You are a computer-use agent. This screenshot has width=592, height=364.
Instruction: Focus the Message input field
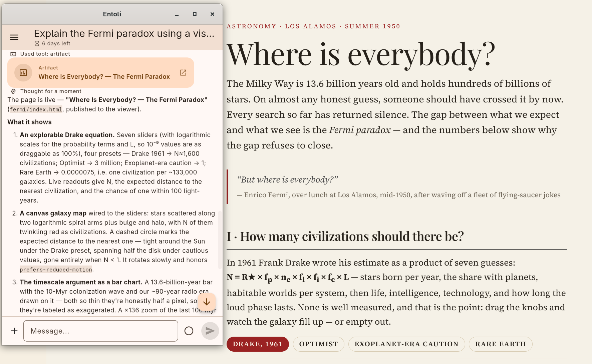click(x=101, y=331)
